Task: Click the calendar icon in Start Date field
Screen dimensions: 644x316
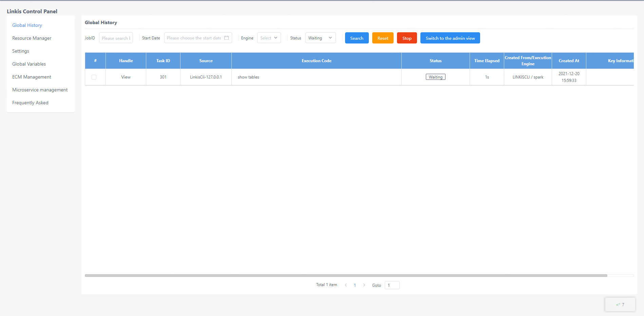Action: tap(226, 38)
